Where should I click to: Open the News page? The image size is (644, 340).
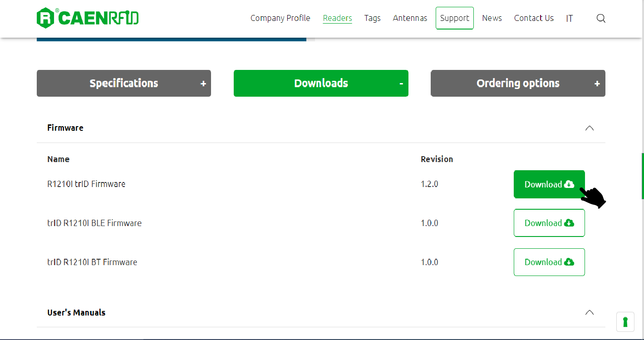point(492,18)
